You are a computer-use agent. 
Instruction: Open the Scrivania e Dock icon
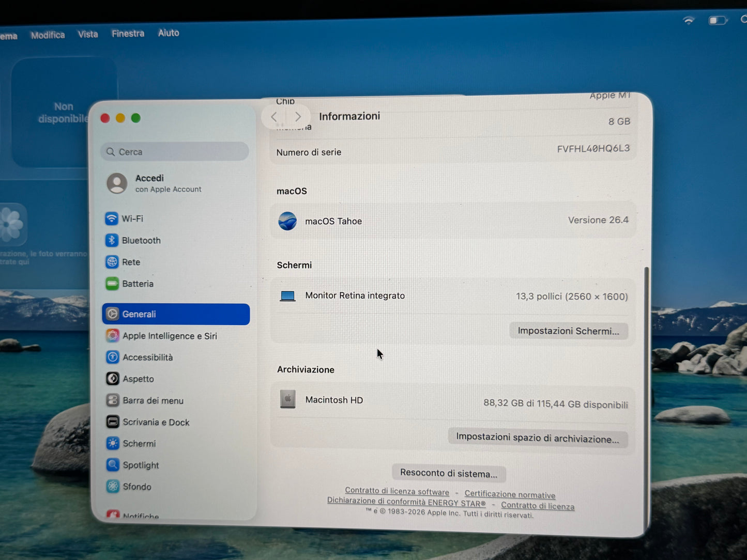113,422
